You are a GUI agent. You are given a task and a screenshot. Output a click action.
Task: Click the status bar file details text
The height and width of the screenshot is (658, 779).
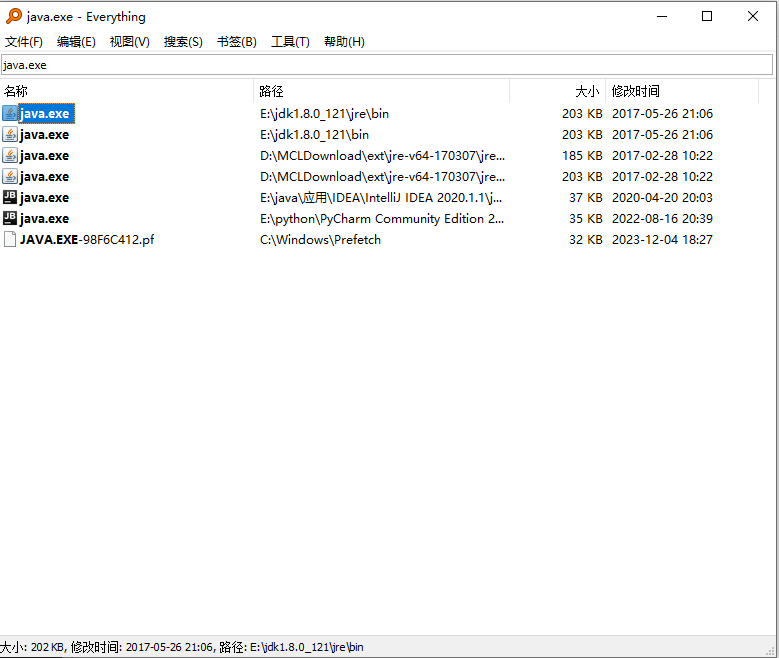click(182, 647)
